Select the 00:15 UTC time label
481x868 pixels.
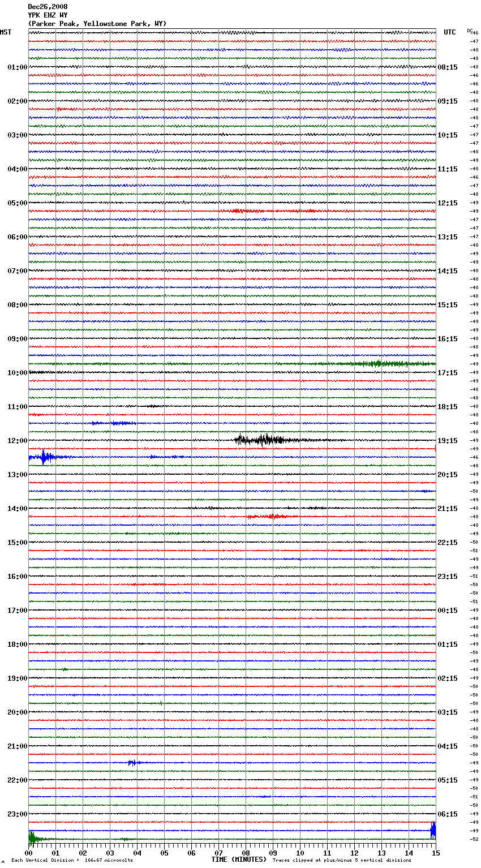[x=448, y=611]
